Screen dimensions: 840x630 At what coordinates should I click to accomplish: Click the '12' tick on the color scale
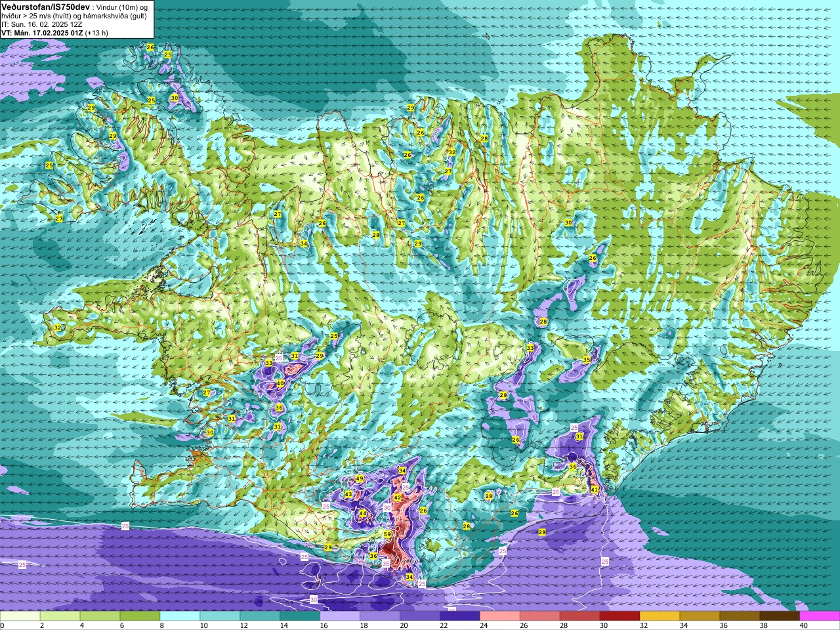pos(243,625)
